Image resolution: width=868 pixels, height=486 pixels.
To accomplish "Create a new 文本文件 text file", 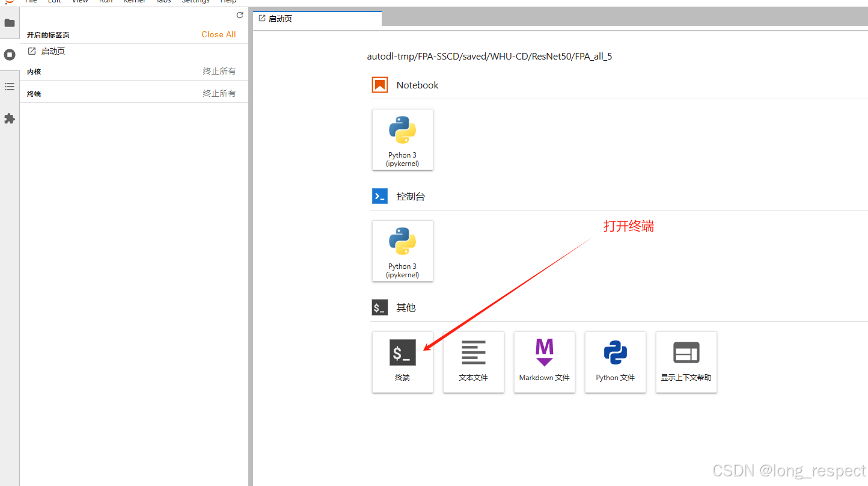I will coord(474,362).
